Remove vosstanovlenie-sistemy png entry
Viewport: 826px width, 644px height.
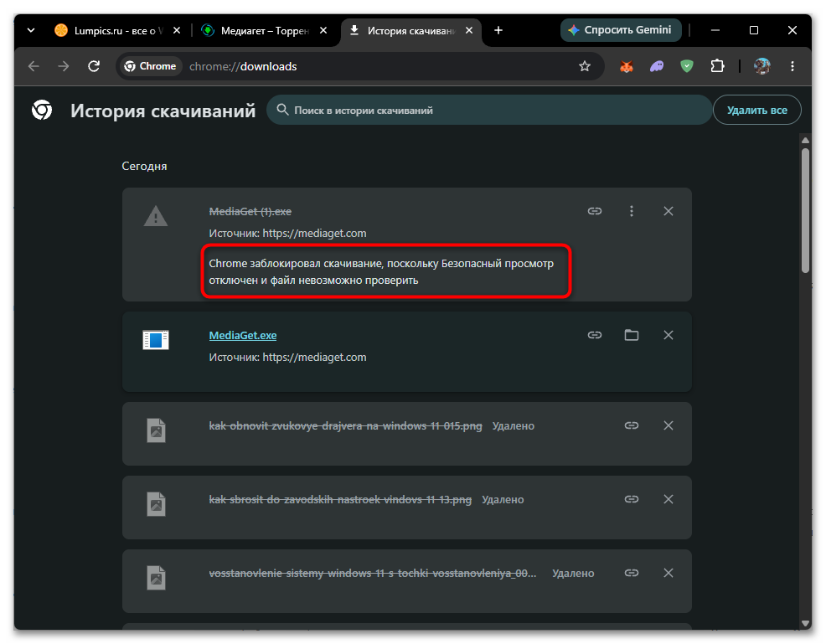669,573
